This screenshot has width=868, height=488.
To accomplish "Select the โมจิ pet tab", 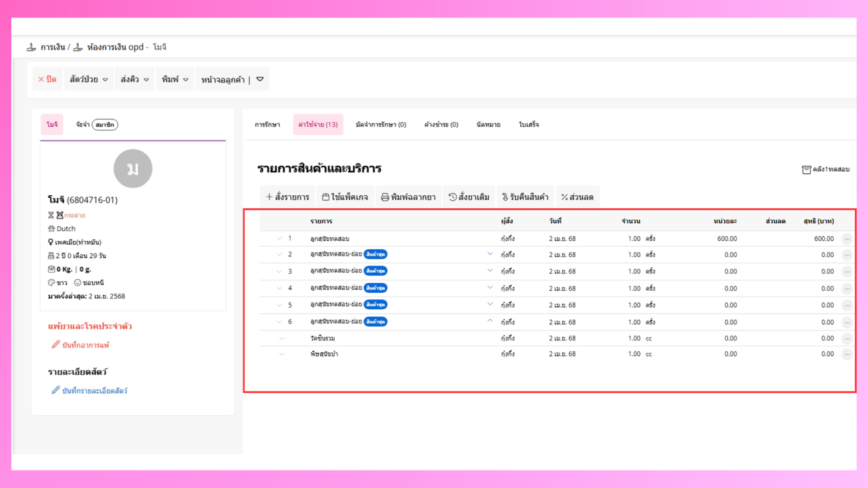I will coord(52,125).
